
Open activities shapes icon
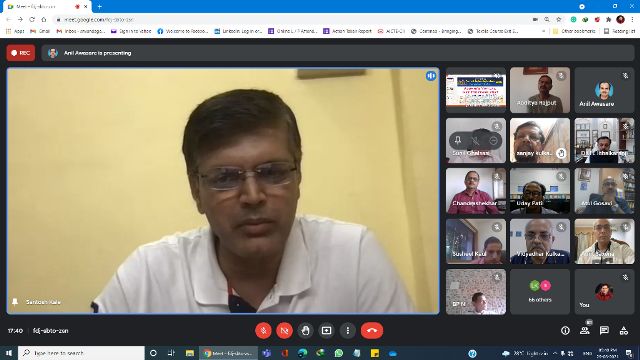[x=624, y=331]
